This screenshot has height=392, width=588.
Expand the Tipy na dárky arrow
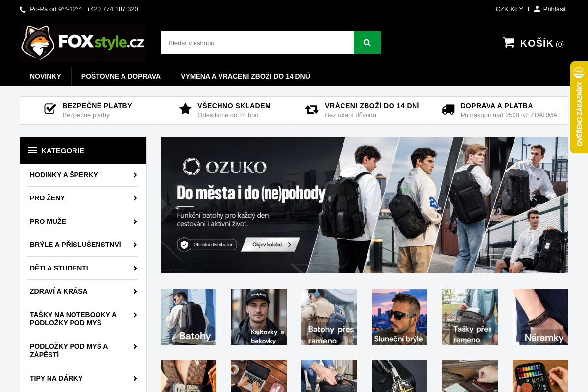pyautogui.click(x=135, y=378)
